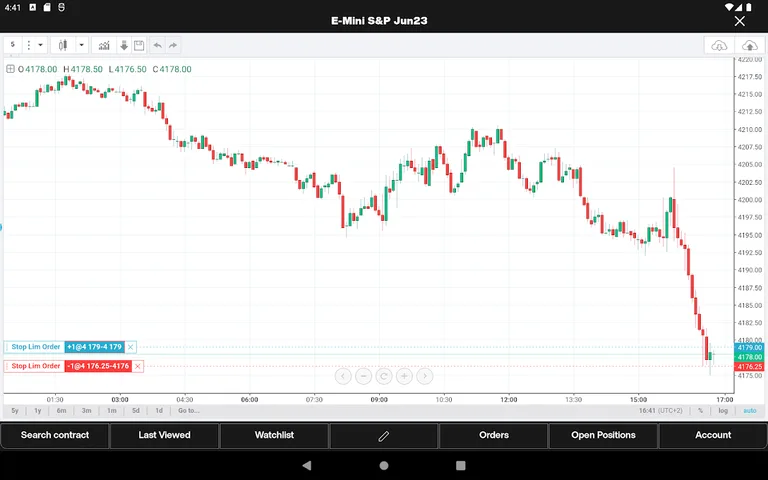Open the Open Positions tab
This screenshot has height=480, width=768.
pyautogui.click(x=603, y=435)
